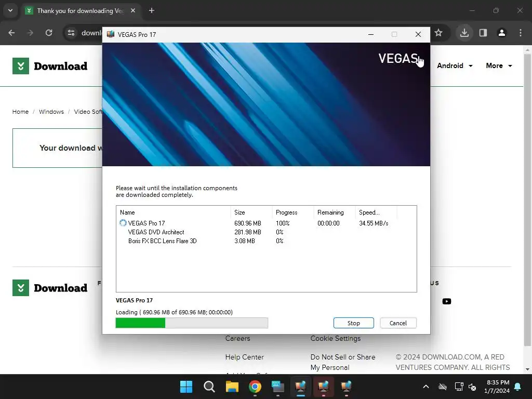This screenshot has height=399, width=532.
Task: Click the Speed column header
Action: 376,212
